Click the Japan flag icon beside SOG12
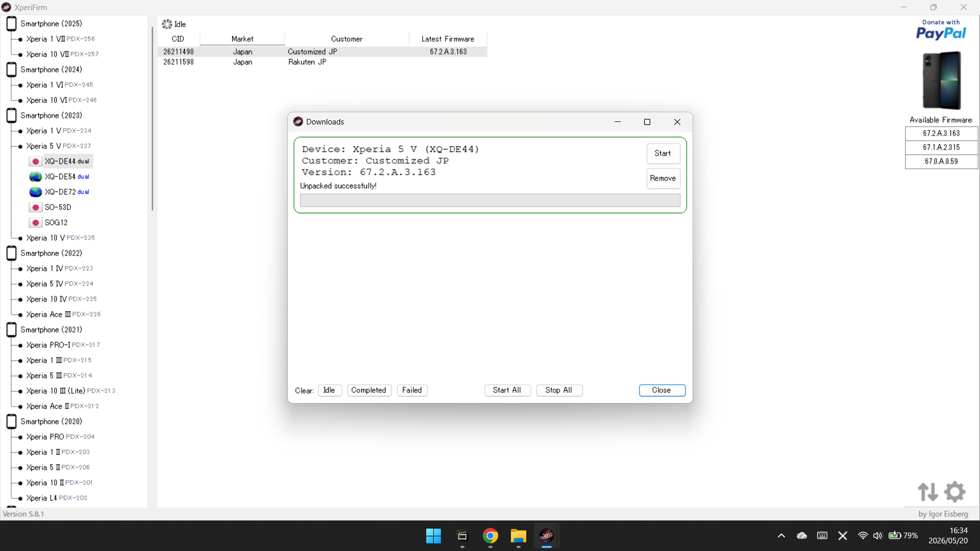 (x=35, y=222)
